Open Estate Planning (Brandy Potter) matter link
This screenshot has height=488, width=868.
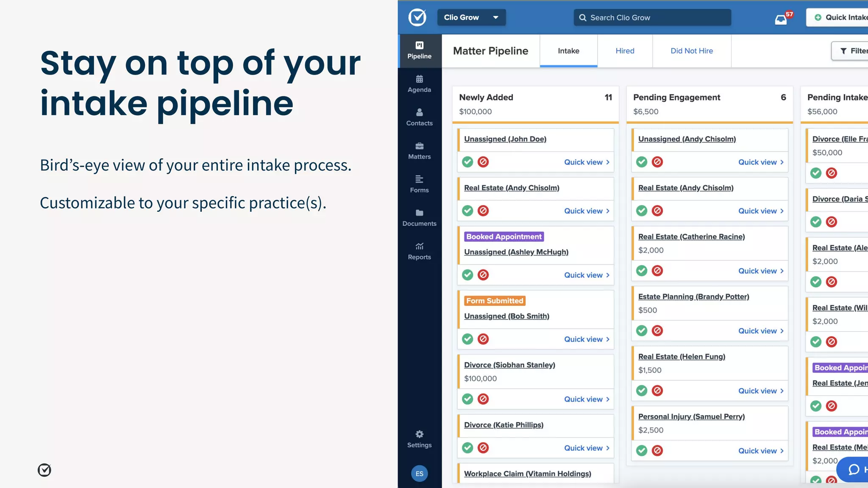pos(694,297)
